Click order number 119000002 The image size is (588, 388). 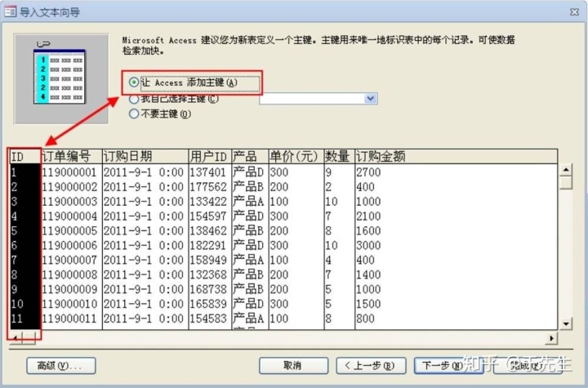(x=69, y=187)
